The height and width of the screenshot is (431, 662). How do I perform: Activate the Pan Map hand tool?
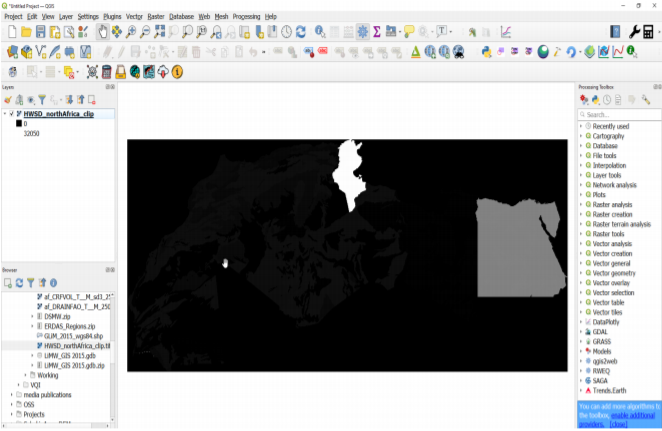pos(103,32)
